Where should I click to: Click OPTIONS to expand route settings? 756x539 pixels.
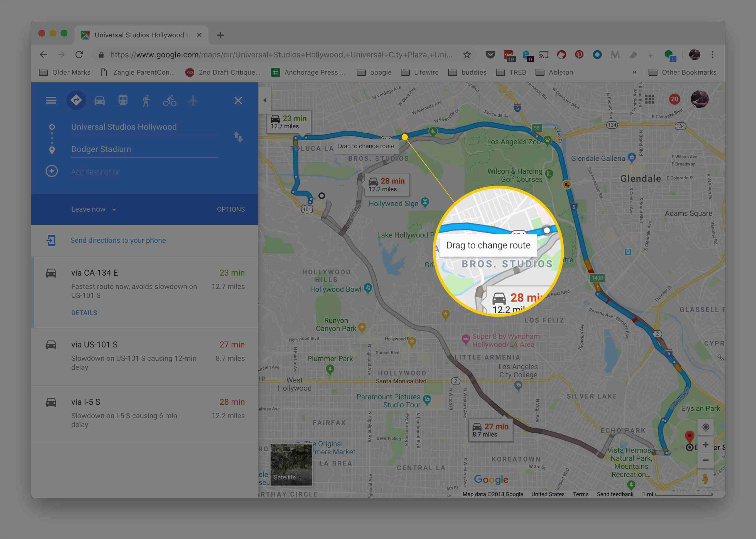230,209
